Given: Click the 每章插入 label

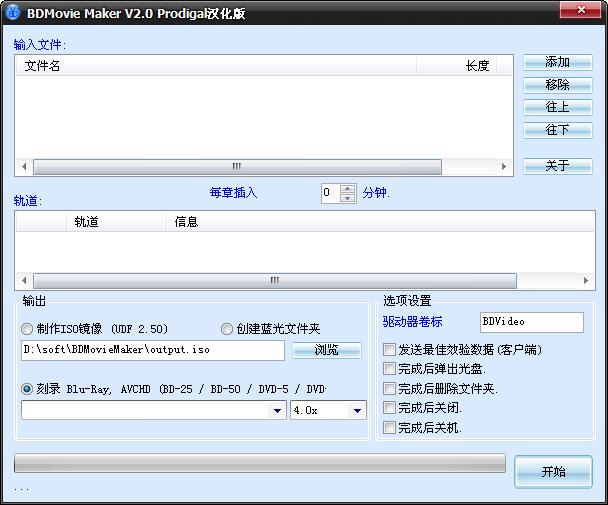Looking at the screenshot, I should 233,192.
